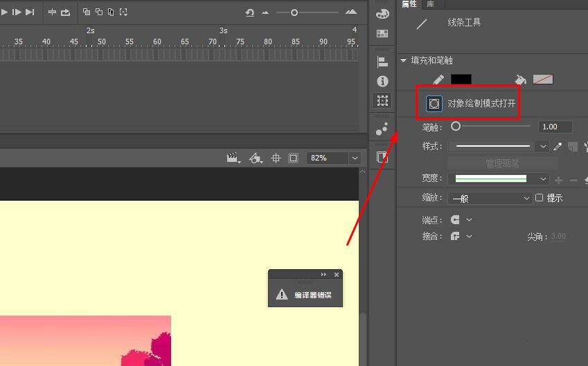
Task: Collapse the 填充和笔触 section
Action: pos(404,61)
